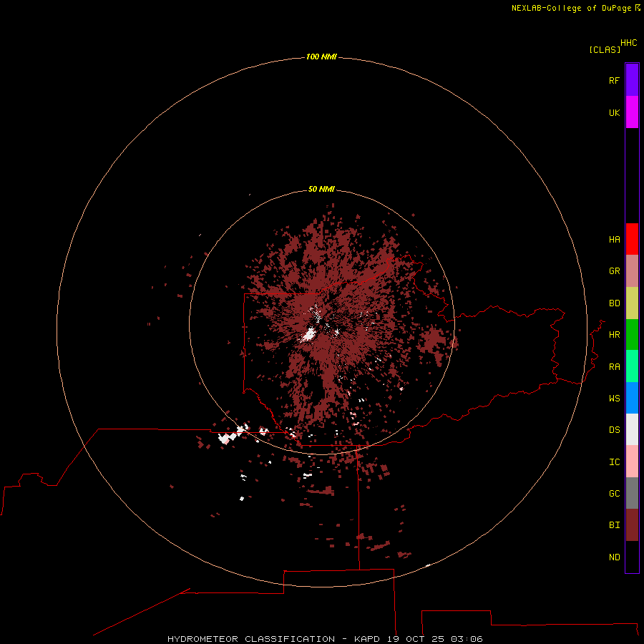This screenshot has height=644, width=644.
Task: Click the GR label in legend
Action: point(614,271)
